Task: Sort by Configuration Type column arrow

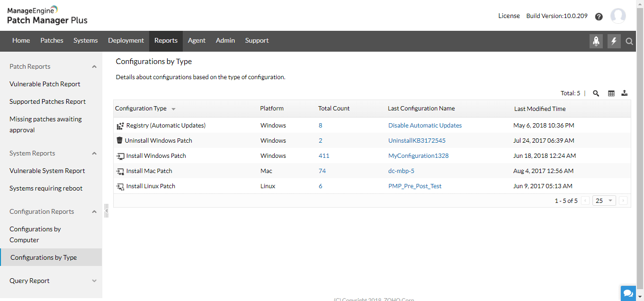Action: click(x=173, y=109)
